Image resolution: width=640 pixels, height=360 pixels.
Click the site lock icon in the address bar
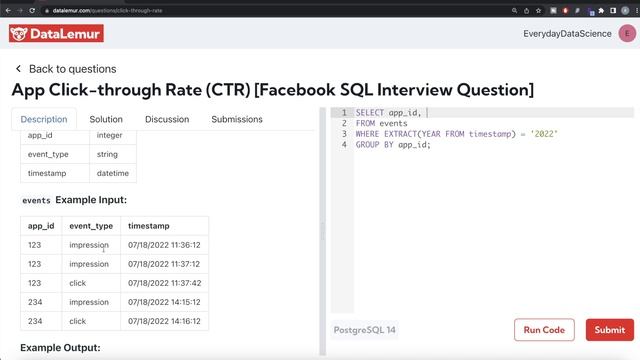pyautogui.click(x=47, y=11)
